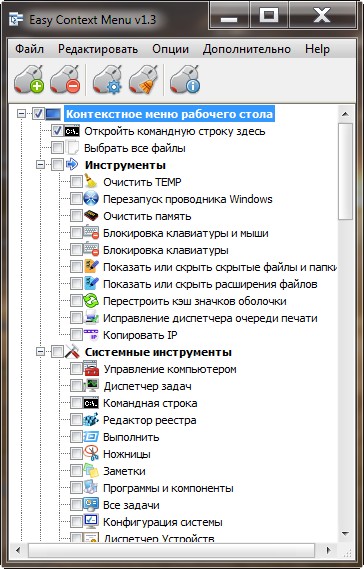
Task: Open the Редактировать menu
Action: click(x=98, y=49)
